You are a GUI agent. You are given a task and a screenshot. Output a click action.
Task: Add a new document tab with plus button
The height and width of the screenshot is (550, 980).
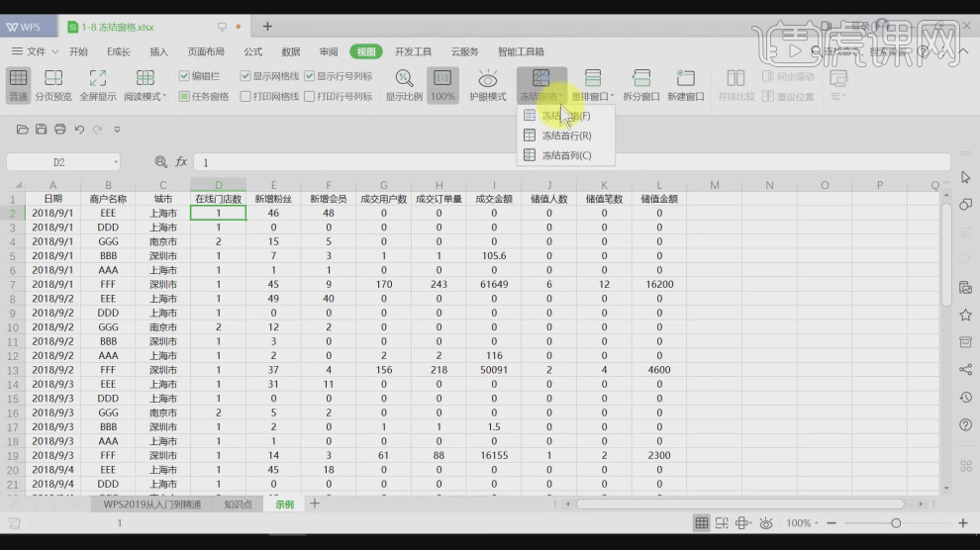tap(267, 27)
